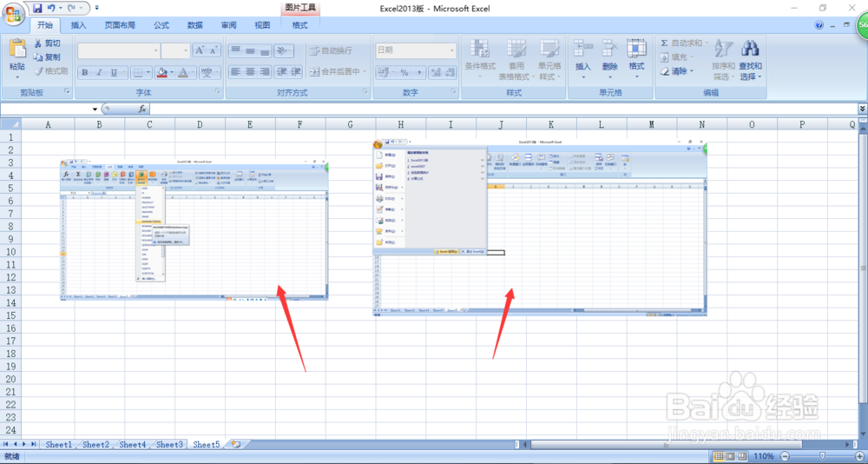
Task: Open the font name combo box
Action: click(x=118, y=50)
